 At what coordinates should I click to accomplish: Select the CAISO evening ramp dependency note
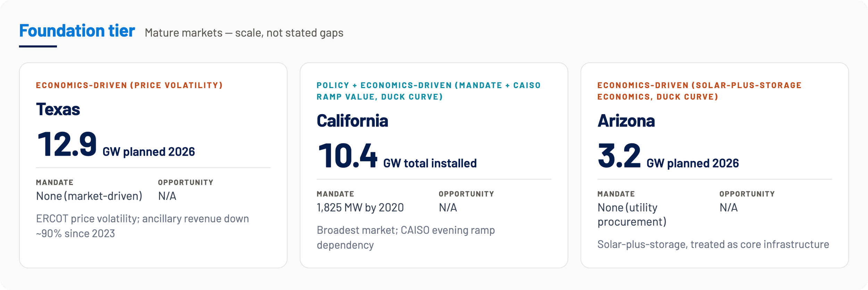406,238
